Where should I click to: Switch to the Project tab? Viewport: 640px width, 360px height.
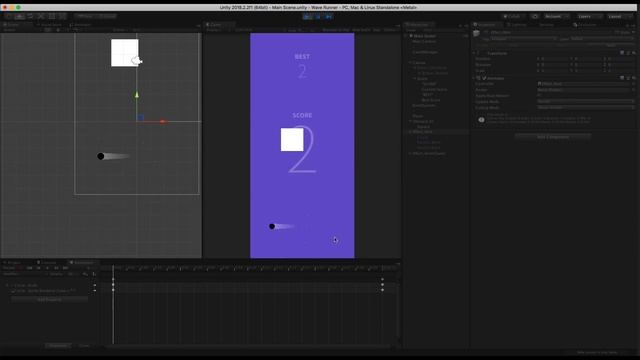pyautogui.click(x=14, y=262)
